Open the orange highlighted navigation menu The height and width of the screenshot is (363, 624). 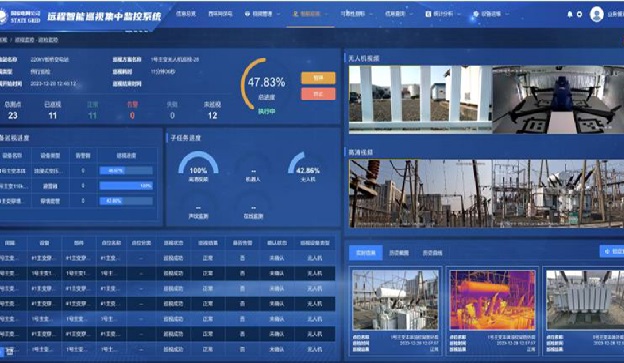click(x=310, y=14)
